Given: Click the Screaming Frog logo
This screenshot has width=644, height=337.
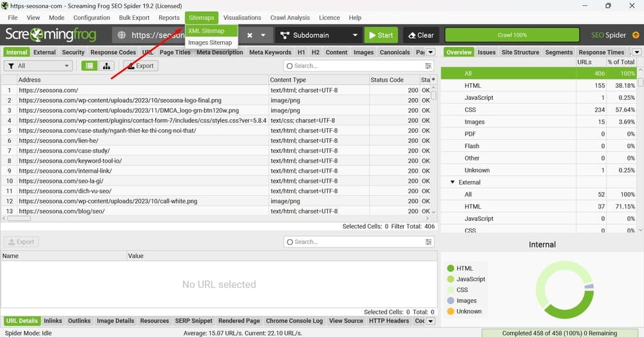Looking at the screenshot, I should coord(50,35).
